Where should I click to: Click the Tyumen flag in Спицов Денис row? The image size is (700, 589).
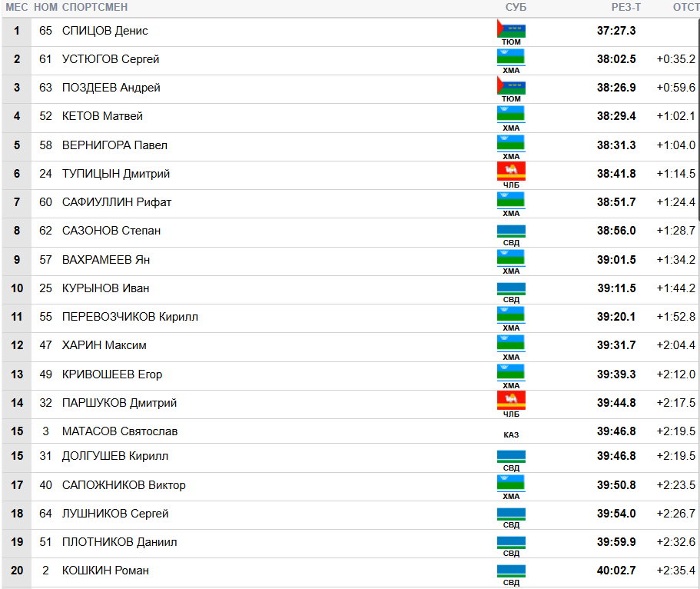point(511,28)
